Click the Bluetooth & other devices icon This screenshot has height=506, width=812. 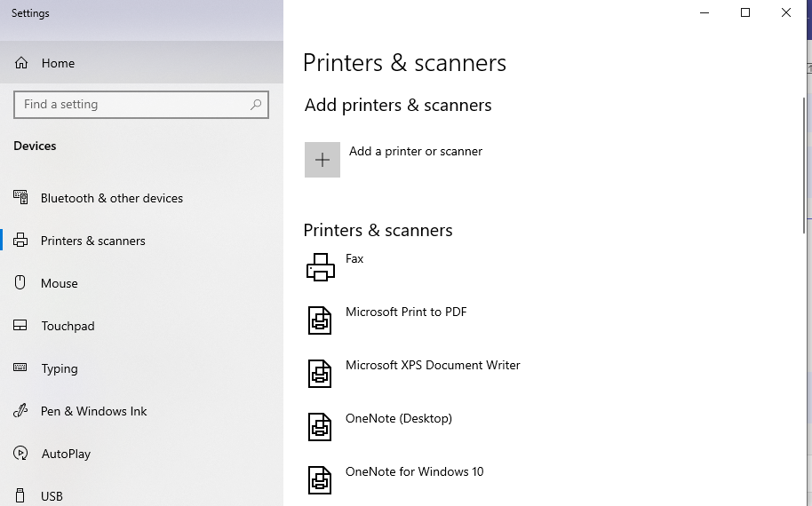pos(20,197)
